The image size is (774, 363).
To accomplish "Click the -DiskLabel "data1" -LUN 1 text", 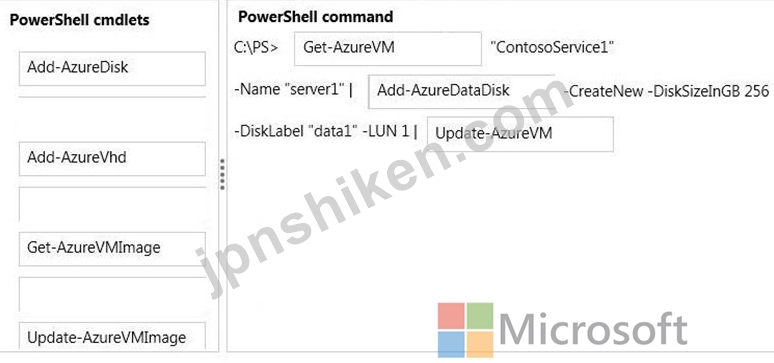I will [x=326, y=132].
